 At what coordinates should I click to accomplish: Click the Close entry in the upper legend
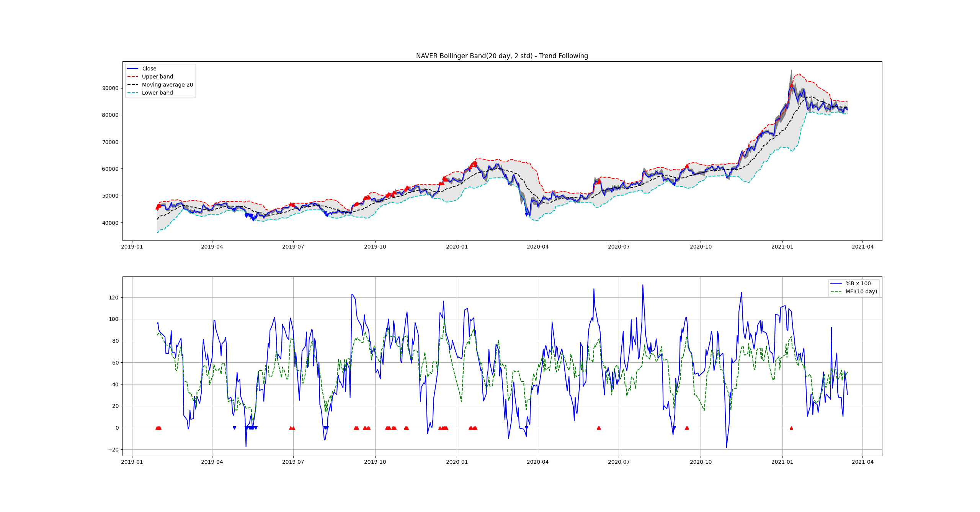tap(149, 69)
